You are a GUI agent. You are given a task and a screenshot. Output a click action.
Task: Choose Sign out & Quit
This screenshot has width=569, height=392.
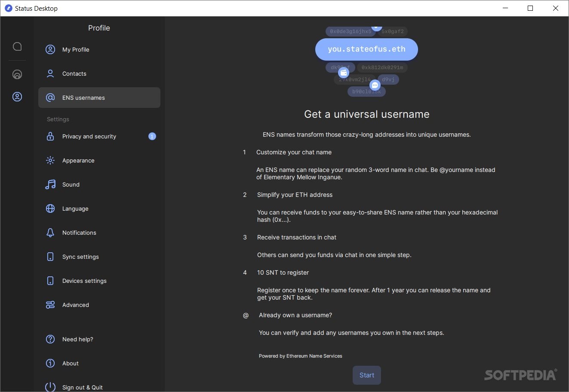(x=99, y=387)
